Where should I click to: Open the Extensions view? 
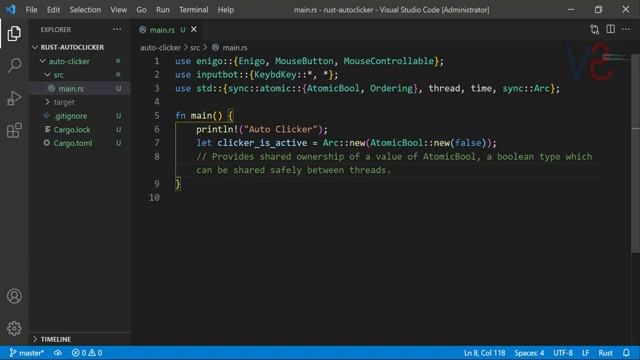click(x=14, y=131)
